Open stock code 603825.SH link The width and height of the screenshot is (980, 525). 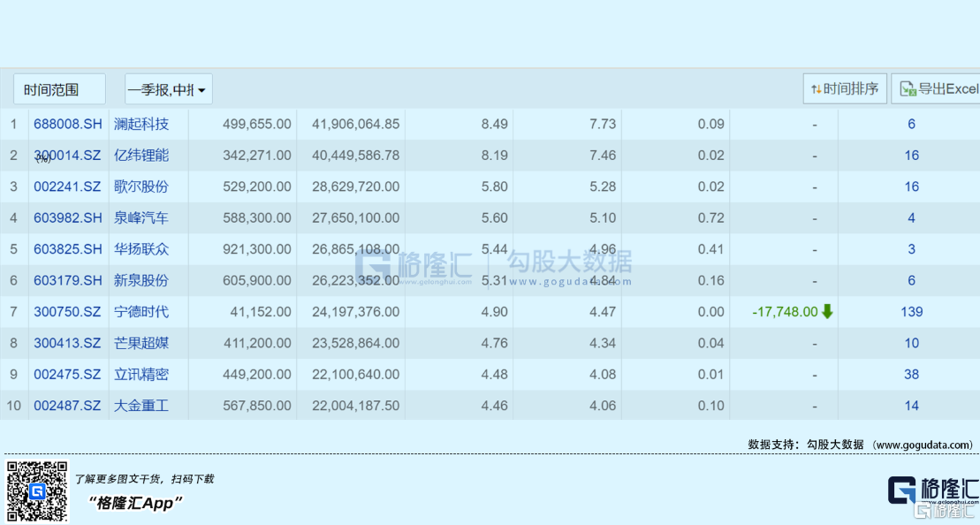tap(67, 248)
